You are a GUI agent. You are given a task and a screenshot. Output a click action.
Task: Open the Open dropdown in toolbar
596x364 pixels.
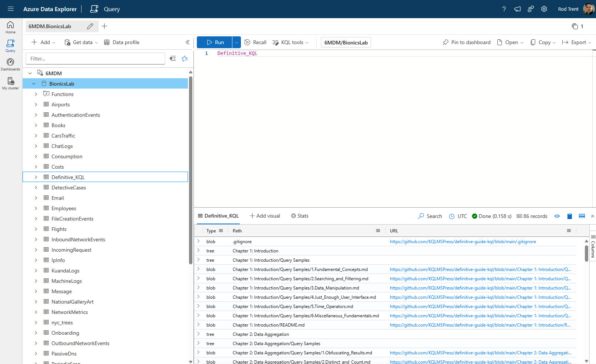coord(510,42)
